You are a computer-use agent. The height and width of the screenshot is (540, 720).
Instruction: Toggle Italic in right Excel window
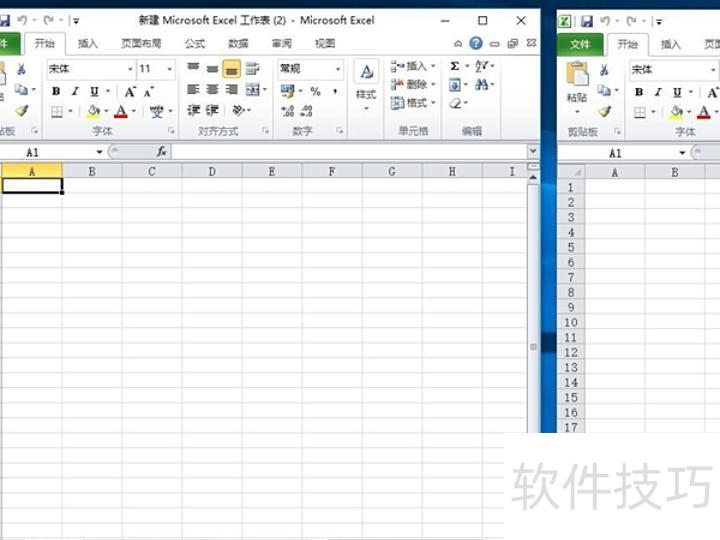(x=658, y=92)
